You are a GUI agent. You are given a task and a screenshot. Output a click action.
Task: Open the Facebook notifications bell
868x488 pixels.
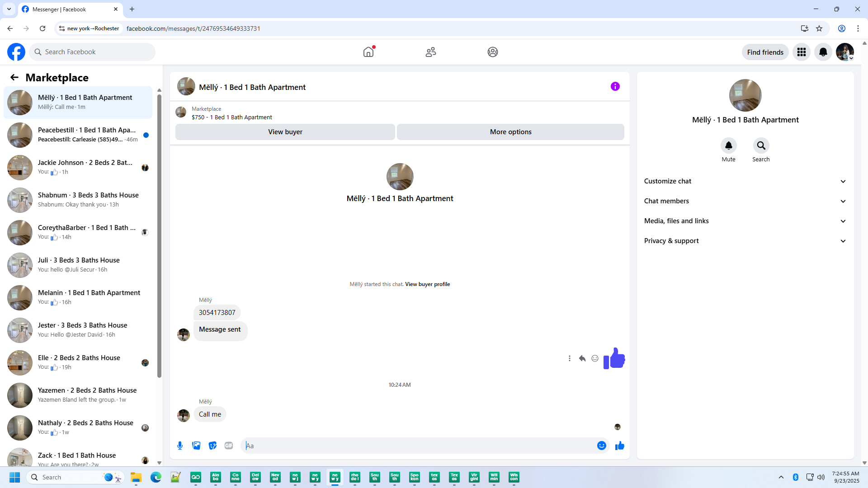click(823, 52)
